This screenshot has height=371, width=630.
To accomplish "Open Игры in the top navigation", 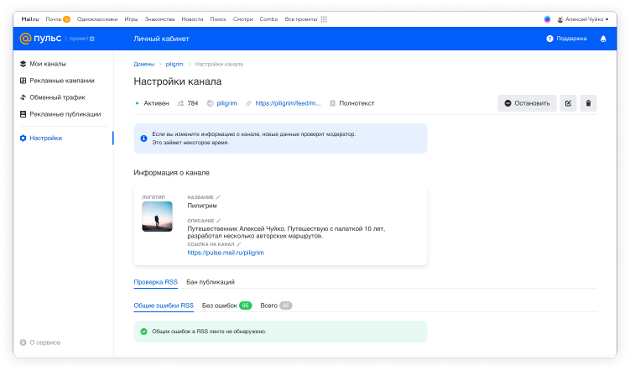I will pos(131,19).
